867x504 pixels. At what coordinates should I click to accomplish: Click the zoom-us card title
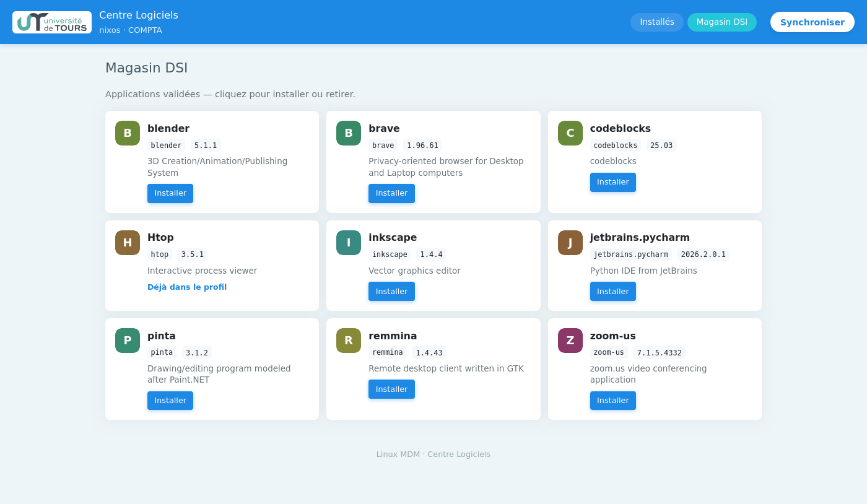613,336
